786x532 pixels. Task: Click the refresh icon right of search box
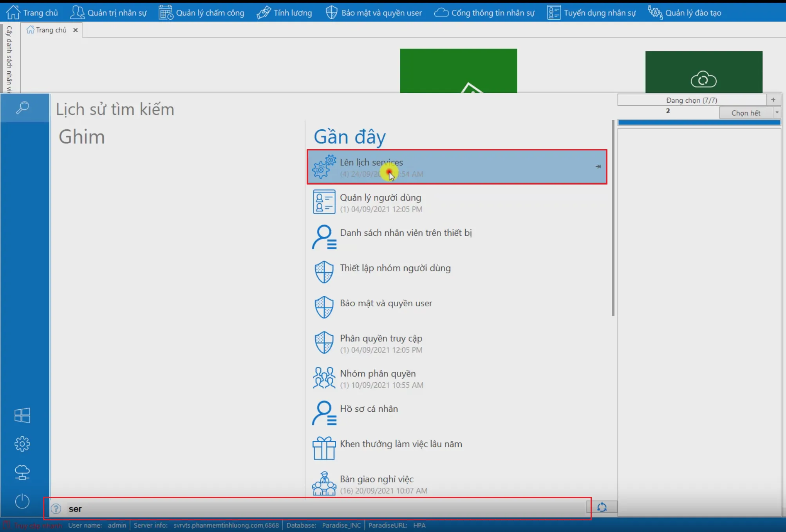click(x=602, y=507)
